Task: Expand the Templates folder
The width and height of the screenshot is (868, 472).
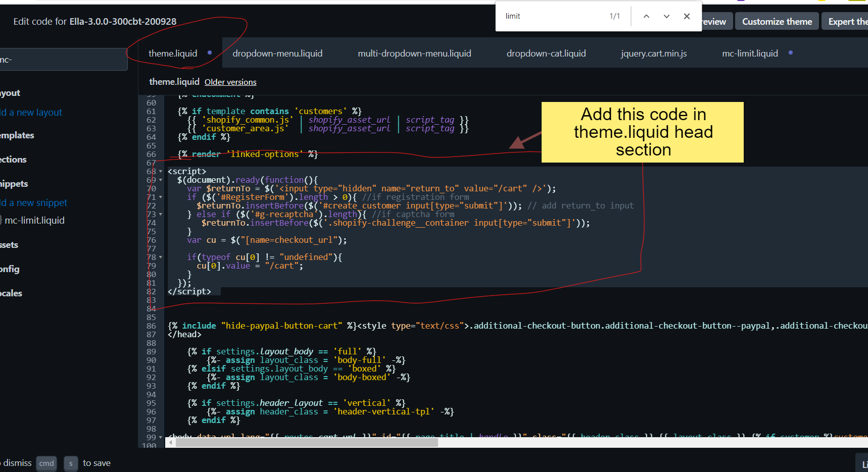Action: click(17, 135)
